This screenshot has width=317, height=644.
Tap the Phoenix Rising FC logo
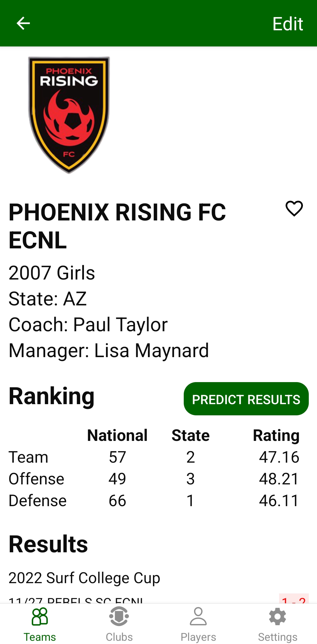(x=69, y=115)
